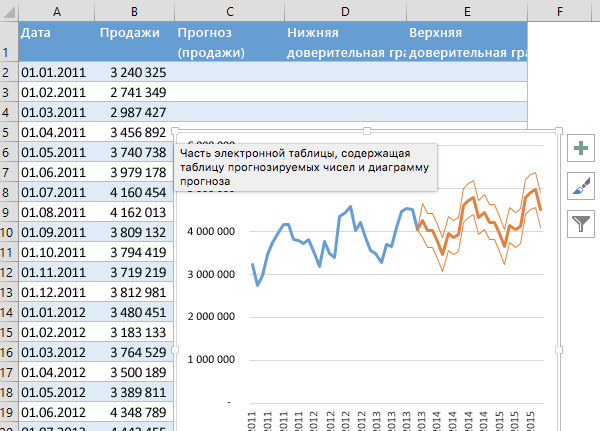Select the 'Прогноз (продажи)' header cell
Viewport: 600px width, 431px height.
229,42
